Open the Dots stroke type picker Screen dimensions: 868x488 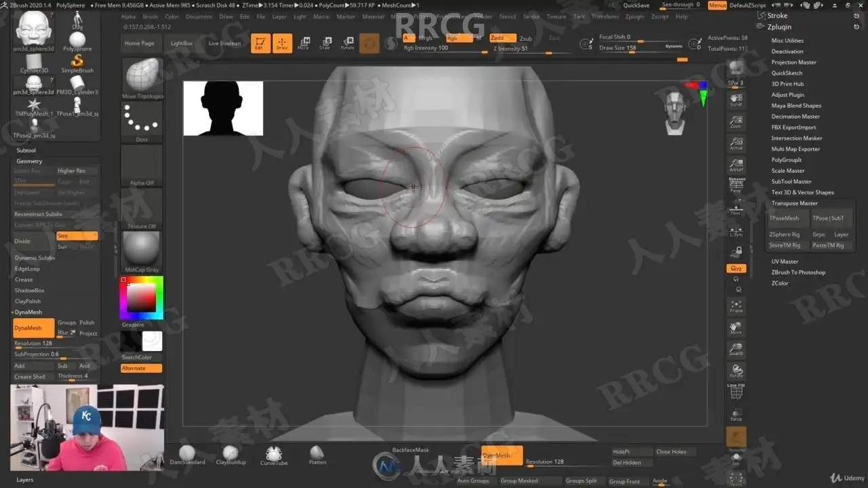coord(142,123)
